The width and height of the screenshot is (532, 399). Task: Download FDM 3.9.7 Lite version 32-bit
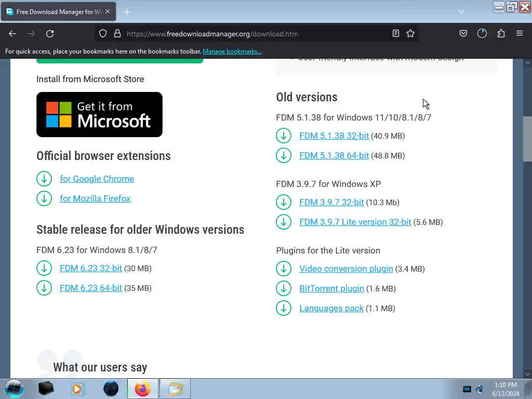point(355,222)
